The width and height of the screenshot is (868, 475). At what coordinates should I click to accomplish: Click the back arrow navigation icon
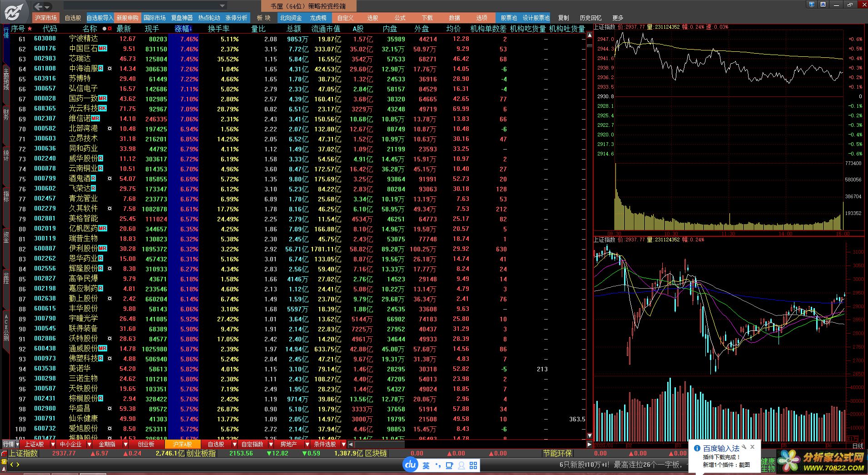pyautogui.click(x=38, y=6)
